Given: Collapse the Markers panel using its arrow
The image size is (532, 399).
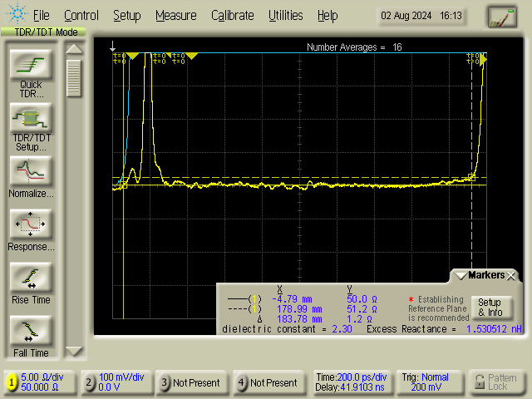Looking at the screenshot, I should tap(459, 275).
